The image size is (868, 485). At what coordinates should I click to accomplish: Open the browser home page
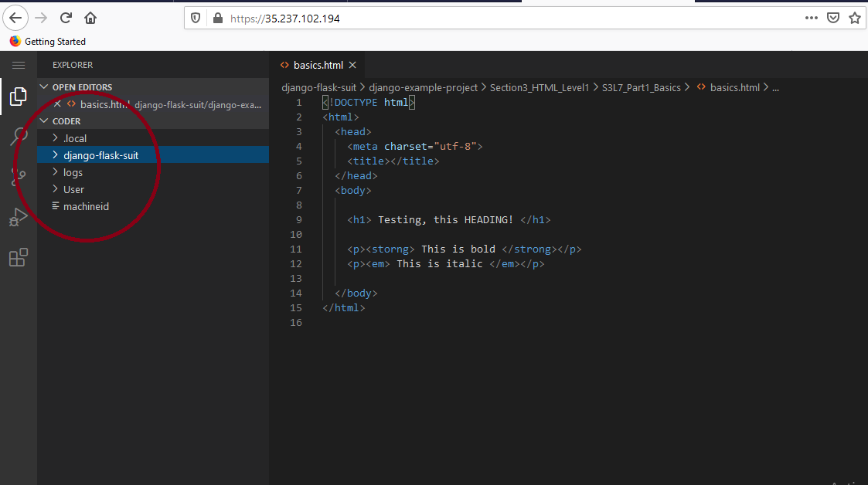point(90,19)
